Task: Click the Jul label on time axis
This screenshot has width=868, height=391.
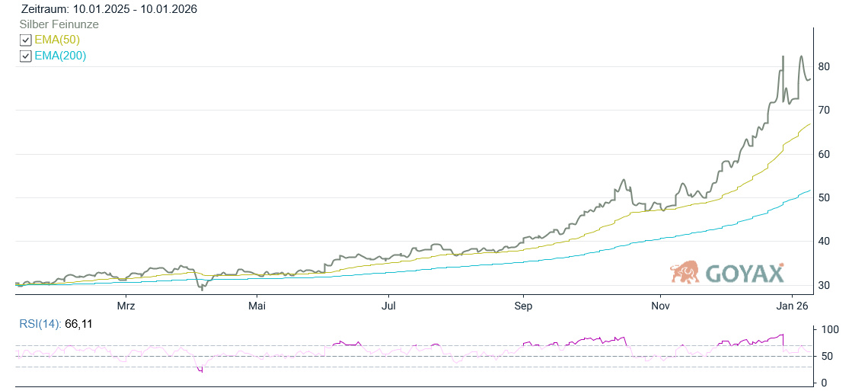Action: click(388, 306)
